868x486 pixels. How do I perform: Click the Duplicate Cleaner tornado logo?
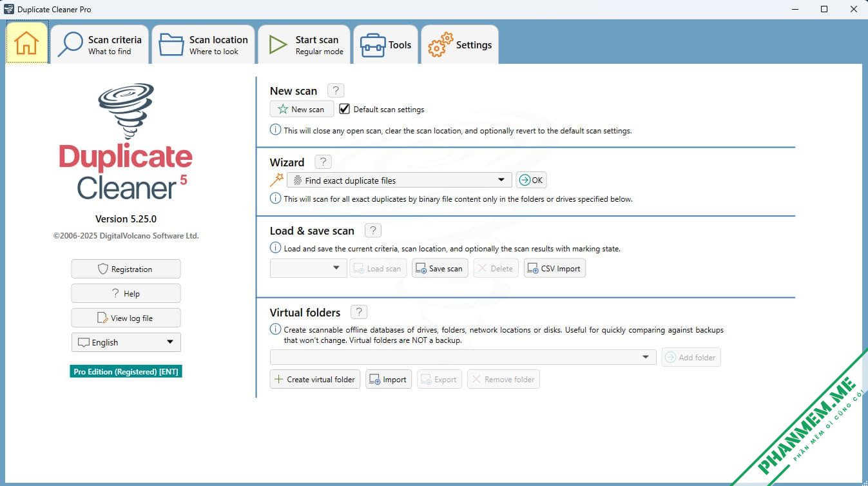(126, 110)
